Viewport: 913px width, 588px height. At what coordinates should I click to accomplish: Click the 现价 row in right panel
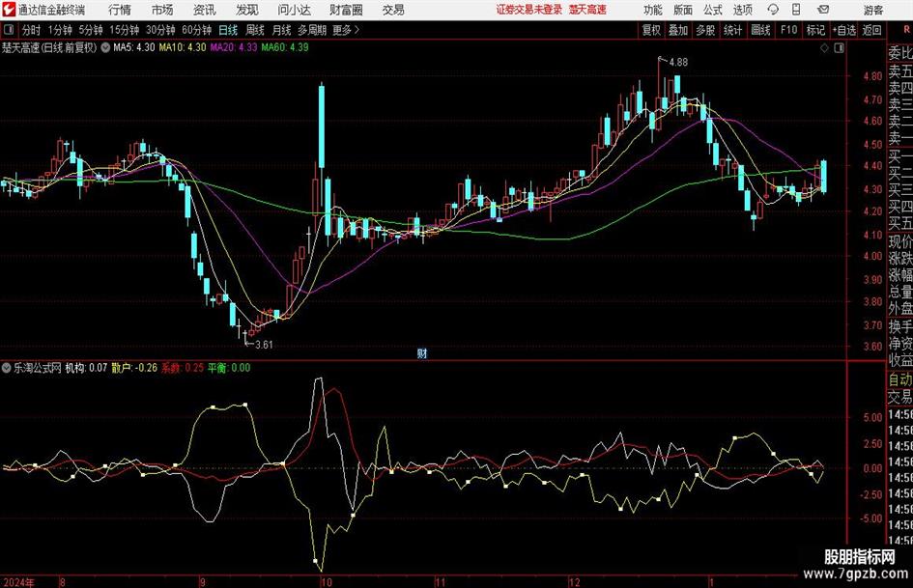[900, 241]
